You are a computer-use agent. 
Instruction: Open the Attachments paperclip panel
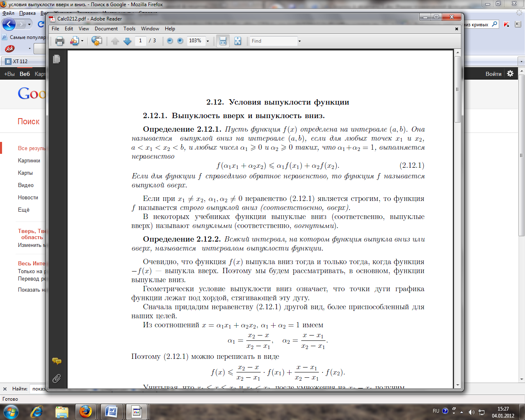point(57,378)
